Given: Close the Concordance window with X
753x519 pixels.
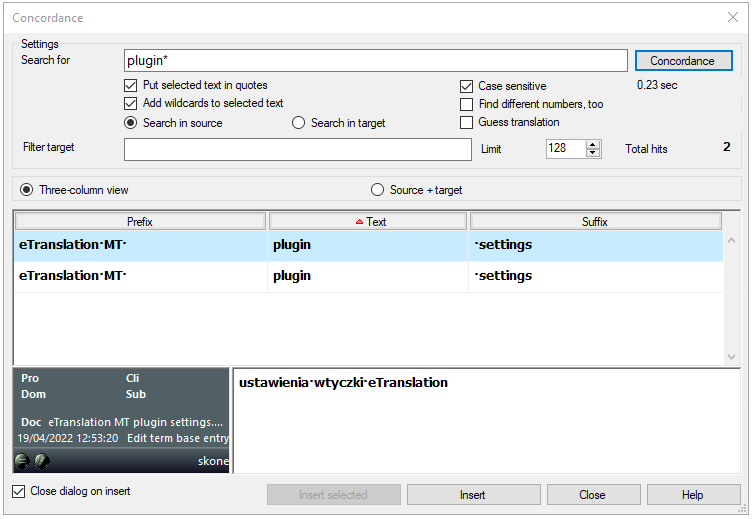Looking at the screenshot, I should [733, 17].
